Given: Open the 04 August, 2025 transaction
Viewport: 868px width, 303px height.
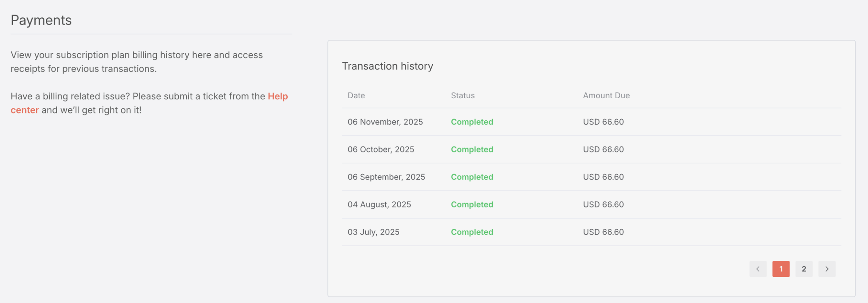Looking at the screenshot, I should click(379, 204).
